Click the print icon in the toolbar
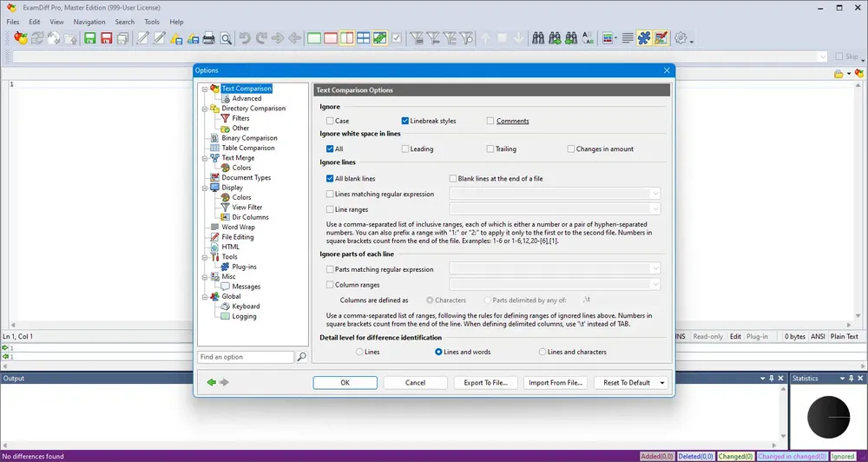 click(208, 38)
